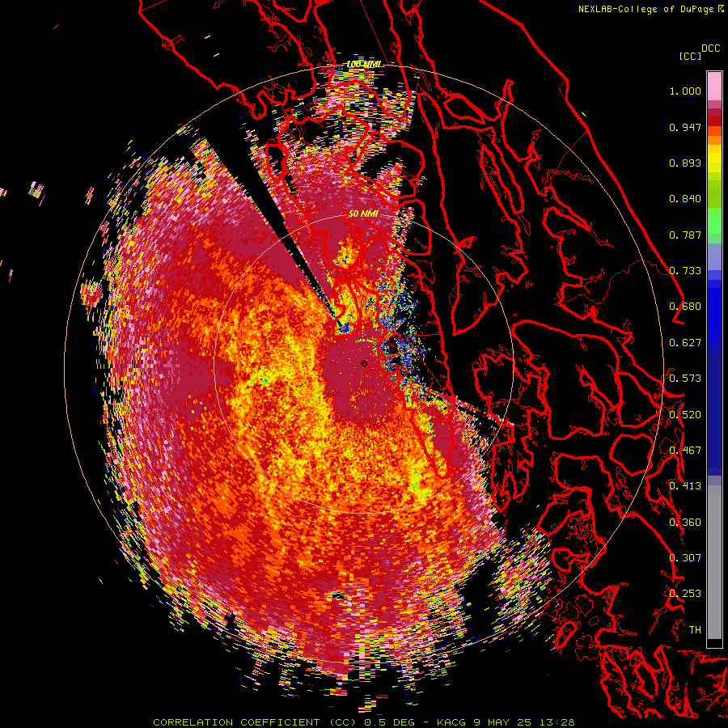The height and width of the screenshot is (728, 728).
Task: Click the DCC label above the color scale
Action: (711, 49)
